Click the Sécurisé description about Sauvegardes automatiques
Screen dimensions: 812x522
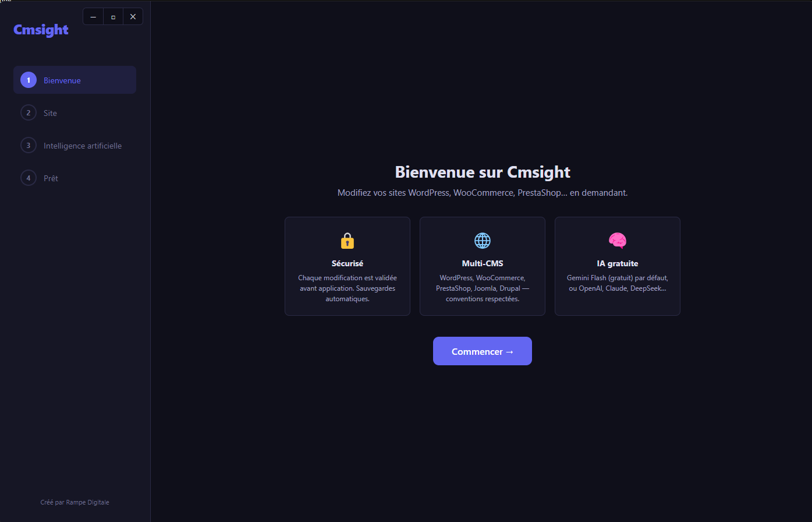[x=348, y=288]
